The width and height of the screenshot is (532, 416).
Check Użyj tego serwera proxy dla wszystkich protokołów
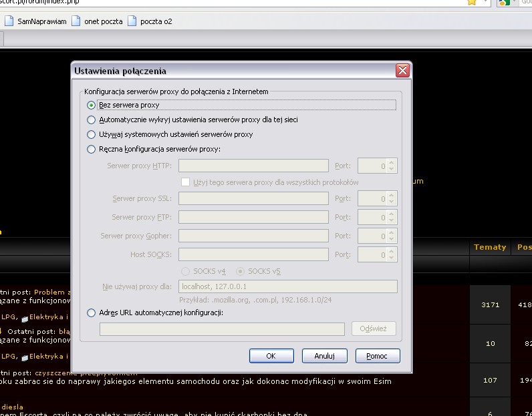pyautogui.click(x=186, y=182)
